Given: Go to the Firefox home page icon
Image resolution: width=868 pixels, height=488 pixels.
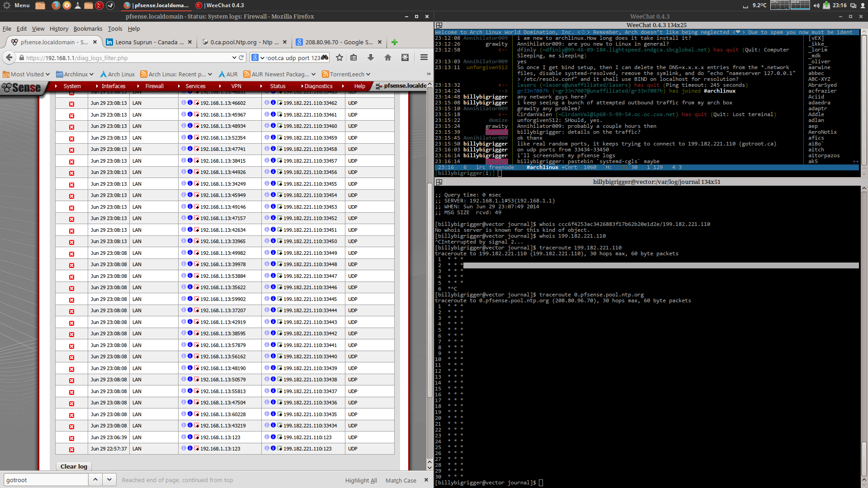Looking at the screenshot, I should pos(388,57).
